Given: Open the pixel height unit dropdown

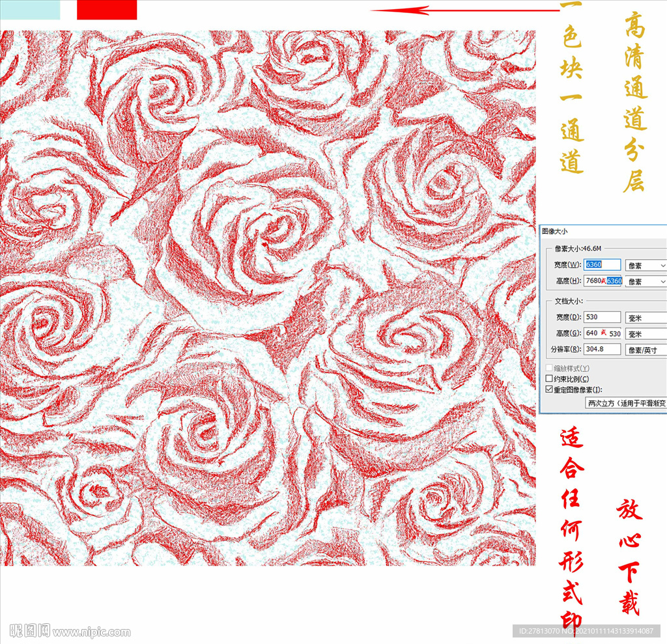Looking at the screenshot, I should [646, 281].
